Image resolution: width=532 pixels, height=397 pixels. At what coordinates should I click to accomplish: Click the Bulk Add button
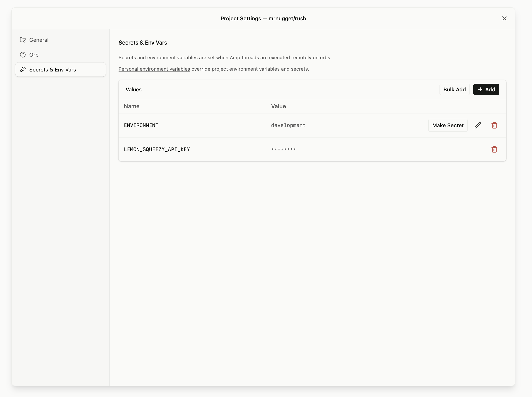point(454,89)
